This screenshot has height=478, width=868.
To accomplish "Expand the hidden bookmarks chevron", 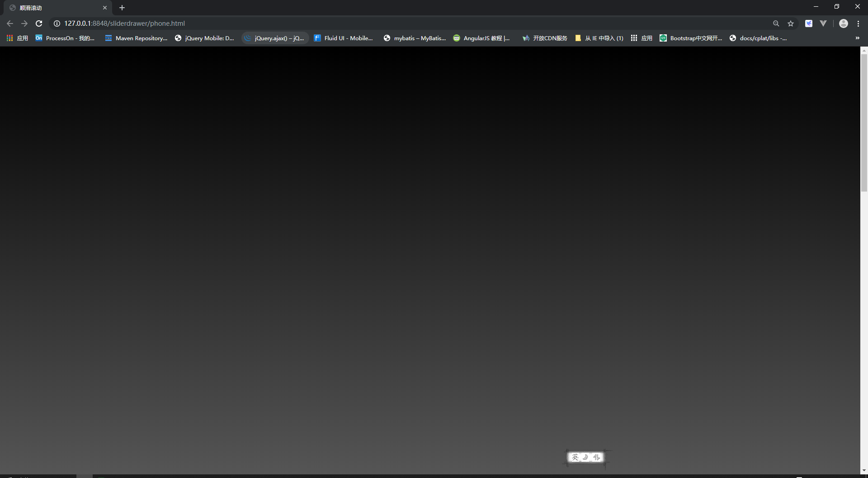I will pyautogui.click(x=858, y=38).
